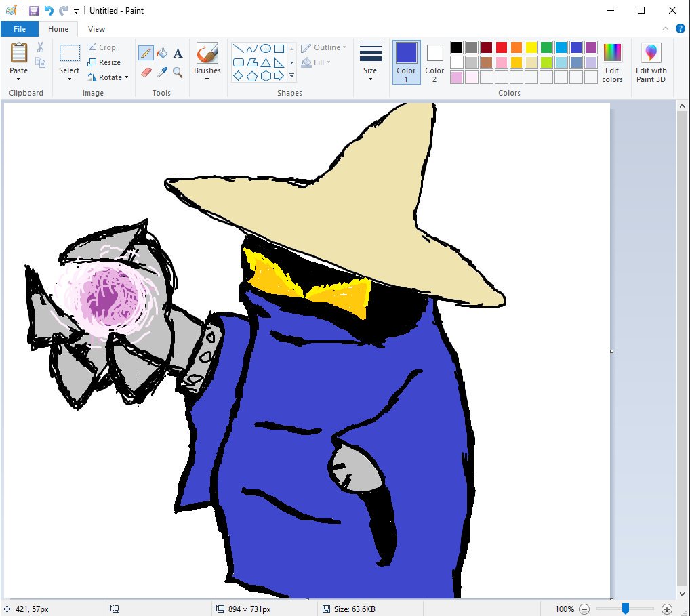The height and width of the screenshot is (616, 690).
Task: Choose the yellow color swatch
Action: (531, 47)
